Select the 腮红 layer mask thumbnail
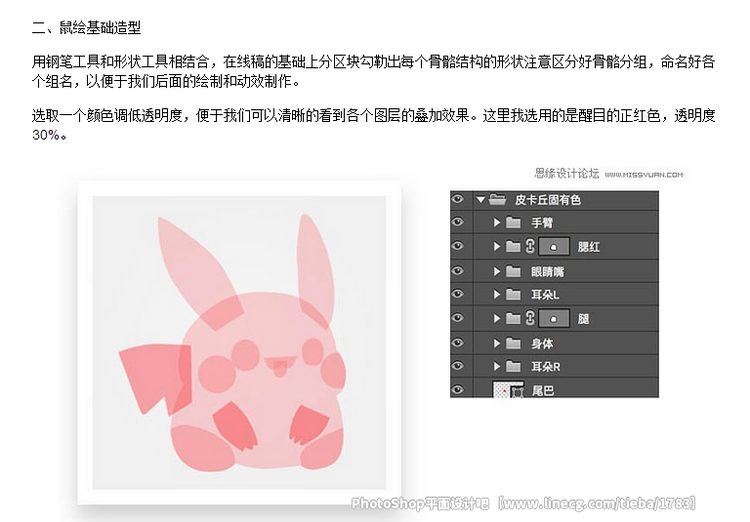Viewport: 750px width, 522px height. (x=554, y=247)
